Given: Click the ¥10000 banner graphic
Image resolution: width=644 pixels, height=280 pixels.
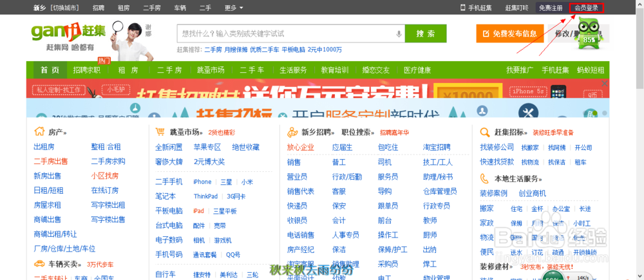Looking at the screenshot, I should coord(468,90).
